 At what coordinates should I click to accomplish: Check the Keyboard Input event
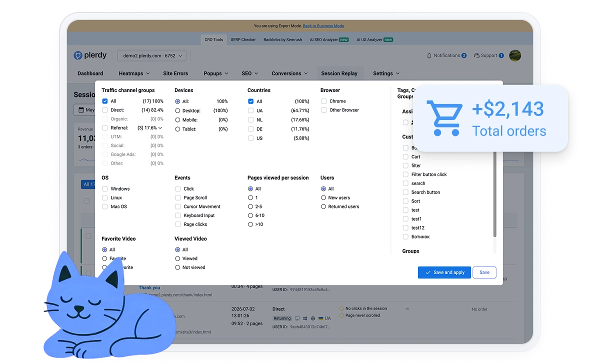click(x=178, y=215)
